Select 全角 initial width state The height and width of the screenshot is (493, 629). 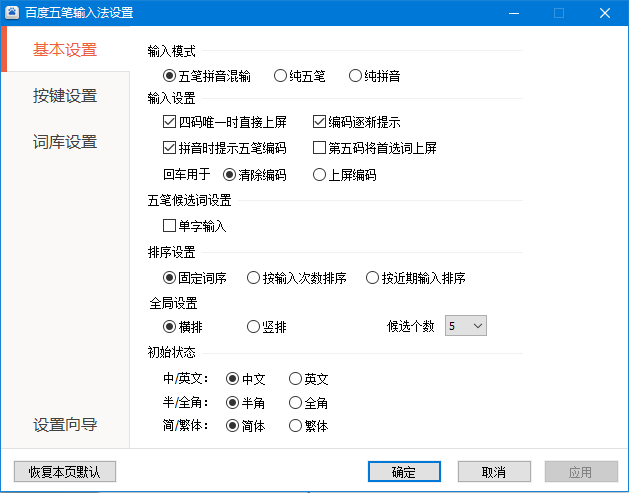pos(308,403)
